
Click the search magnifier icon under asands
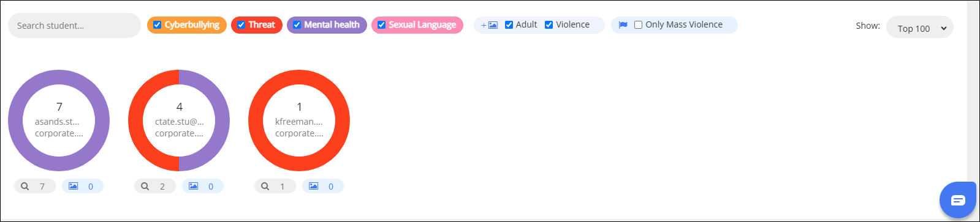pos(25,186)
